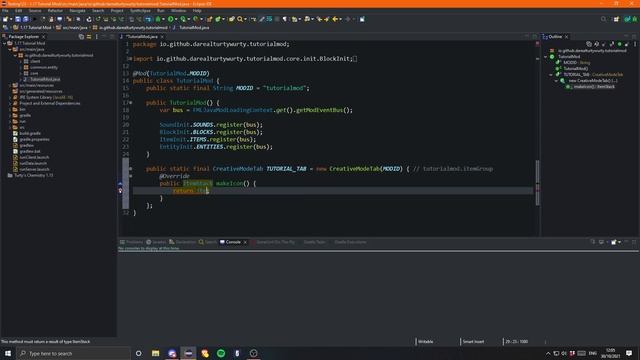Collapse src/main/java source folder

tap(10, 49)
